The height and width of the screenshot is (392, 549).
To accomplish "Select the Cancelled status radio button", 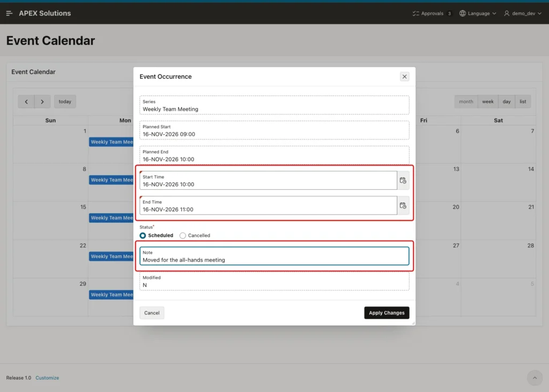I will 183,235.
